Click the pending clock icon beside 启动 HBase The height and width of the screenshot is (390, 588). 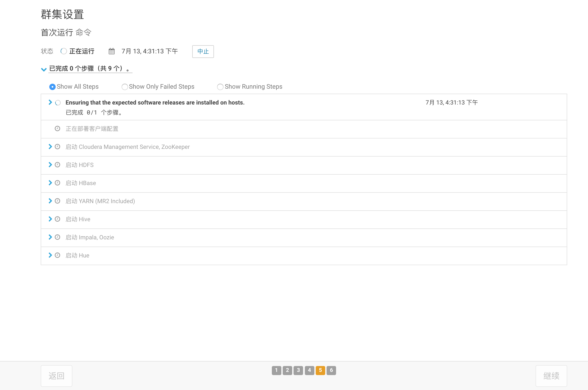point(57,183)
